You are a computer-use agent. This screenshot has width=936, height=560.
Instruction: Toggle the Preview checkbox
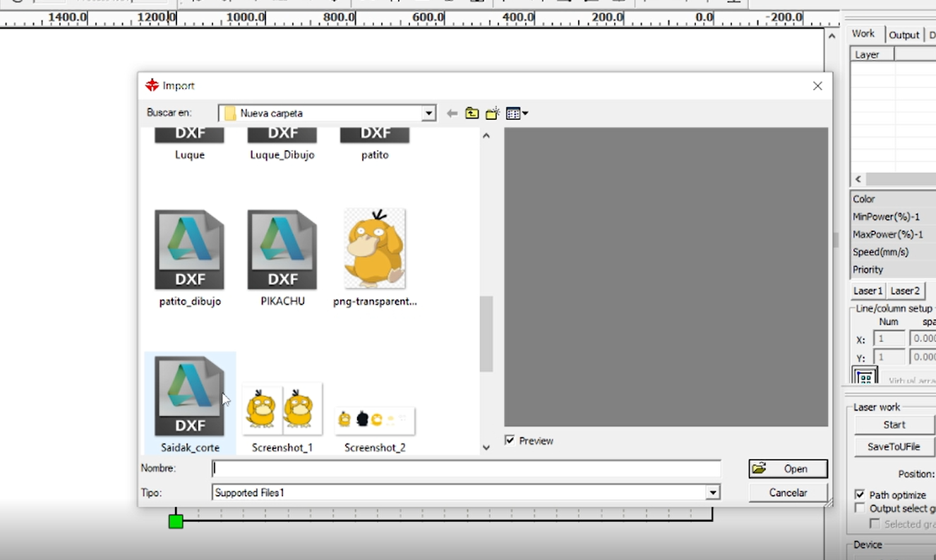(510, 441)
